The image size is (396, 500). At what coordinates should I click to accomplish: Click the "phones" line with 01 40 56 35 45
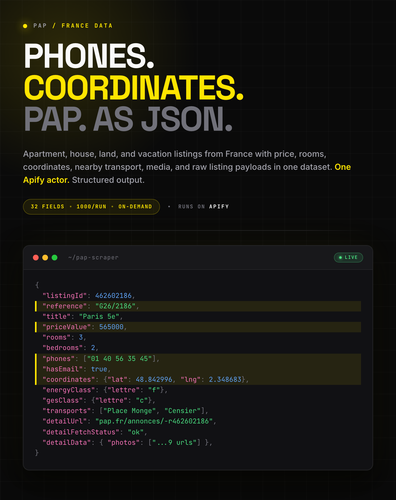[198, 359]
